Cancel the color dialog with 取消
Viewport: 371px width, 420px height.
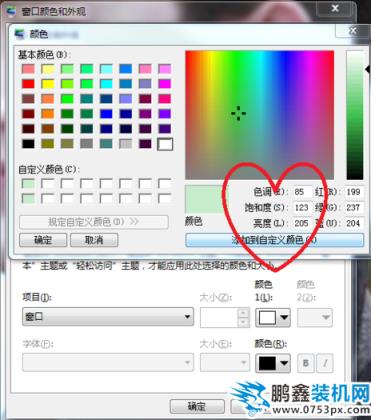(94, 240)
